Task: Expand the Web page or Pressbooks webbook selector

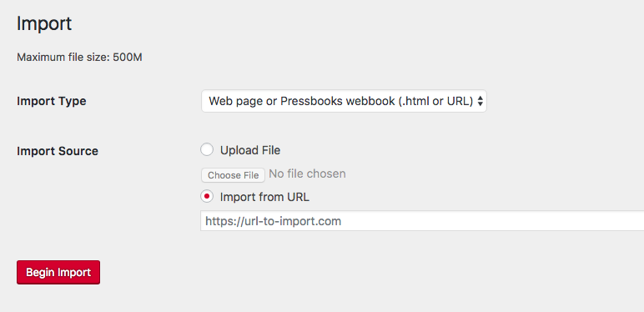Action: [344, 101]
